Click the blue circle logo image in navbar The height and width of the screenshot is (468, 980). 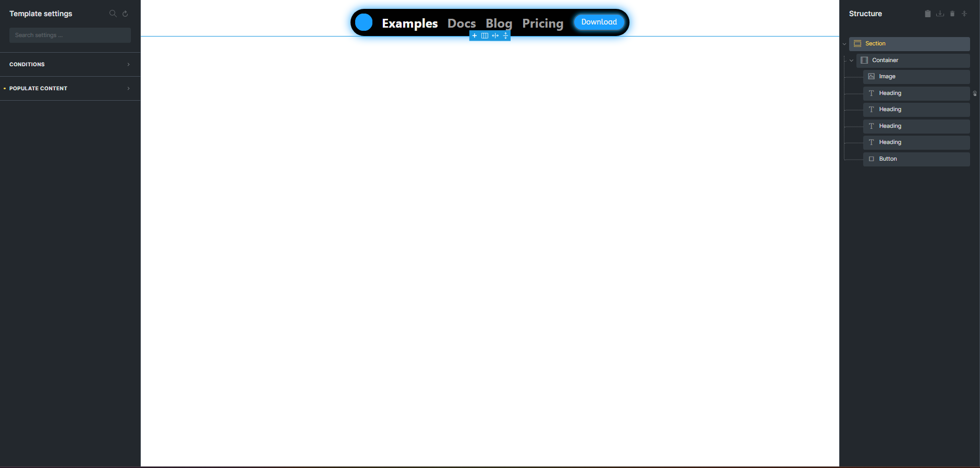click(364, 22)
